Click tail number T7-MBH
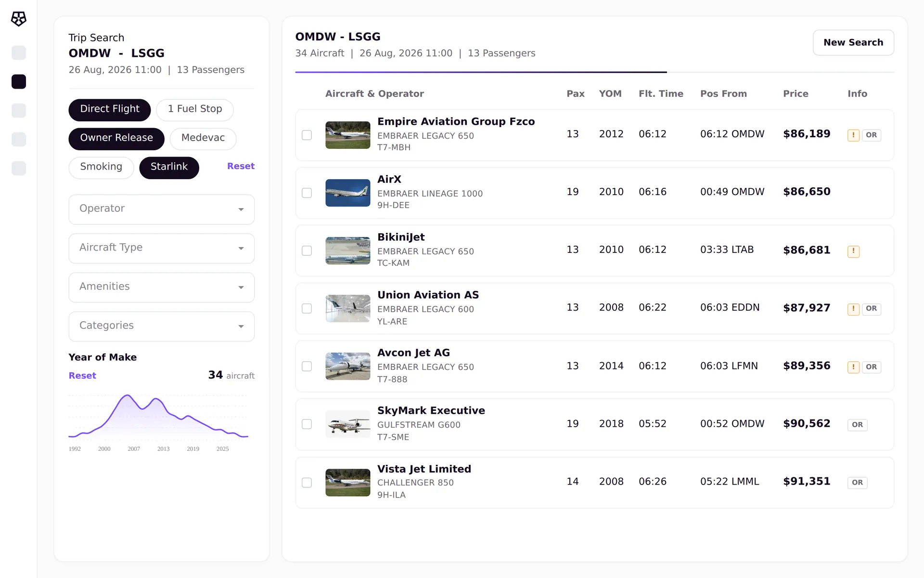This screenshot has height=578, width=924. click(394, 148)
